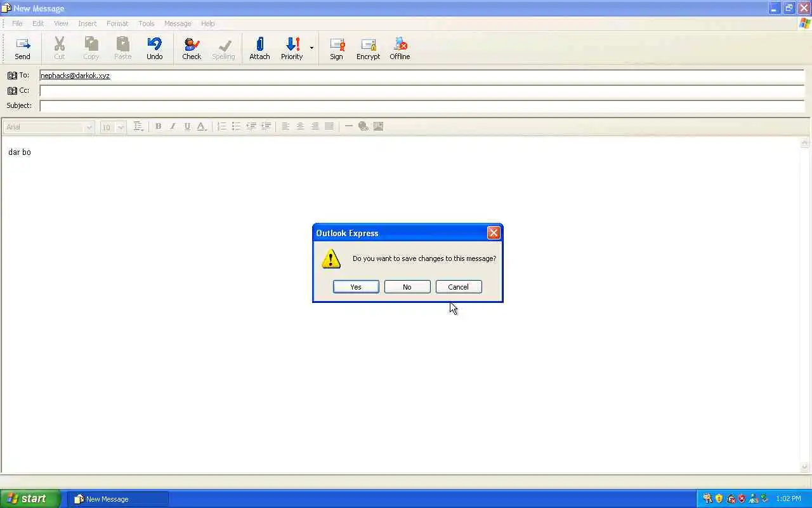Click the To recipient field
812x508 pixels.
click(x=422, y=76)
